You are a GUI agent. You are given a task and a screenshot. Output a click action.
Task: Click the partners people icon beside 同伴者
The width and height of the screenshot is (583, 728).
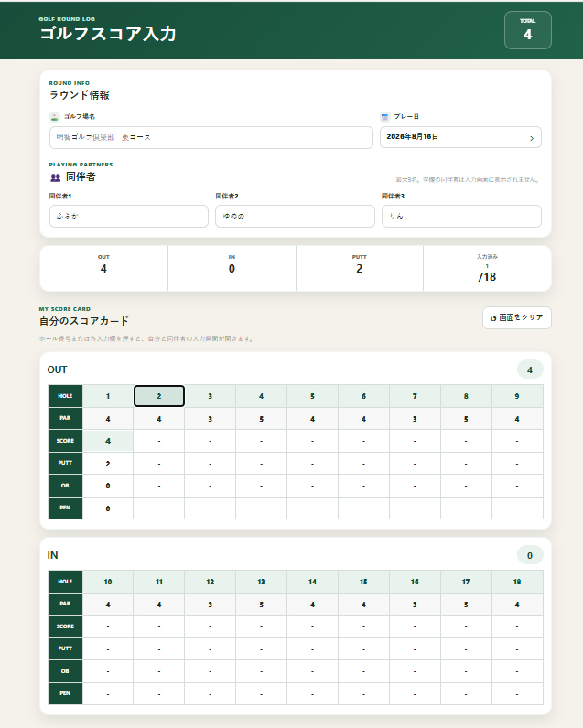tap(55, 177)
